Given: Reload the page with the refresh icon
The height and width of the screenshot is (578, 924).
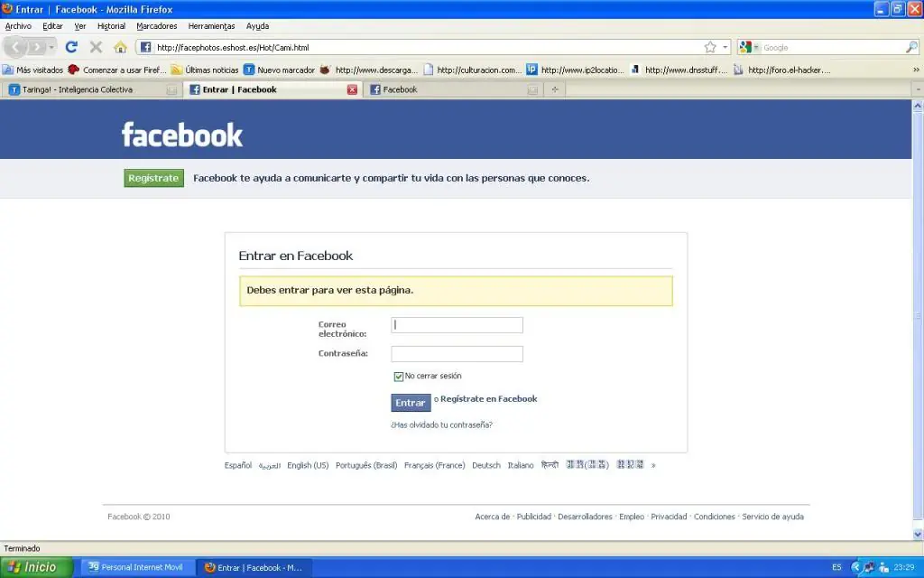Looking at the screenshot, I should click(71, 47).
